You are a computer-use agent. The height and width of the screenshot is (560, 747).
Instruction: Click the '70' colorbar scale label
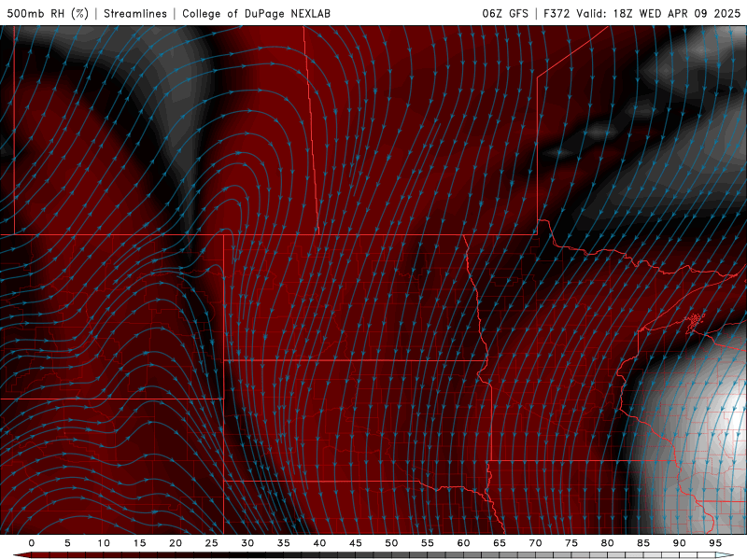535,543
